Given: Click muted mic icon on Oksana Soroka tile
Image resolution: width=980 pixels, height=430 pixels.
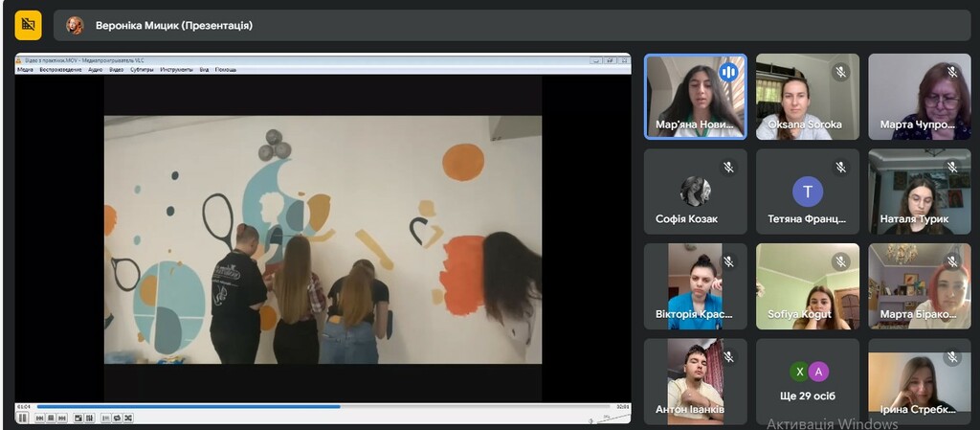Looking at the screenshot, I should click(840, 72).
